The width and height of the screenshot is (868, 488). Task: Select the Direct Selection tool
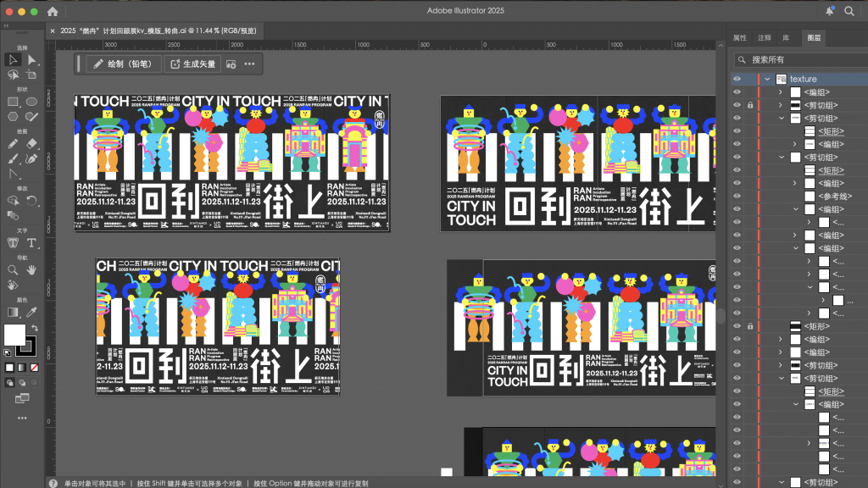point(32,59)
